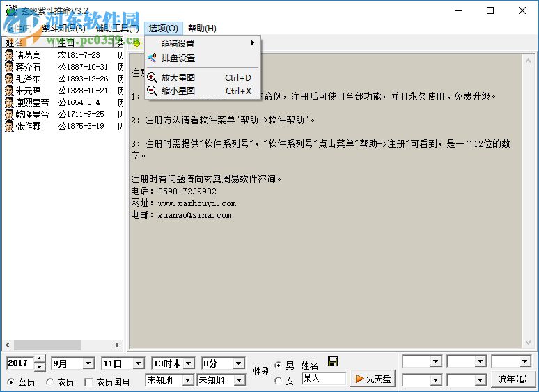Click the 生日 column header

click(84, 42)
